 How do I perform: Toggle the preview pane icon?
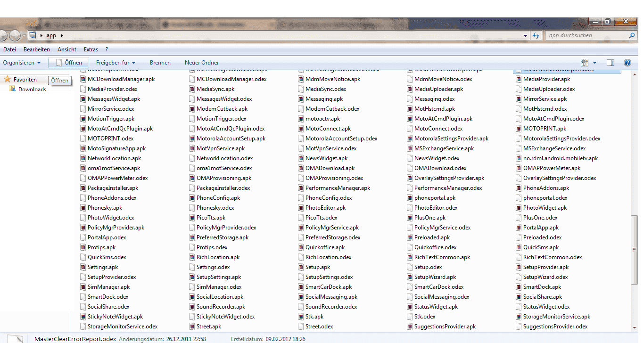[x=611, y=63]
